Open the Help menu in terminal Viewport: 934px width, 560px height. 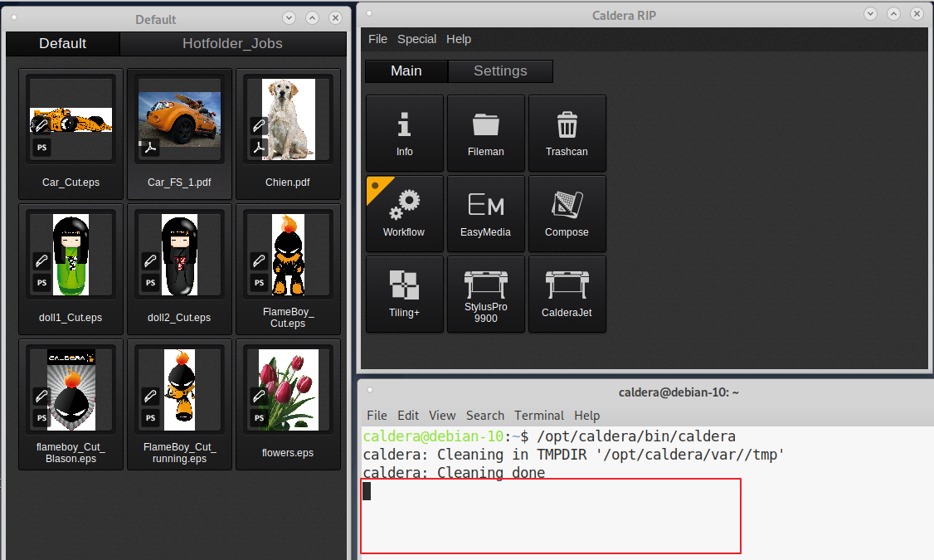tap(586, 416)
